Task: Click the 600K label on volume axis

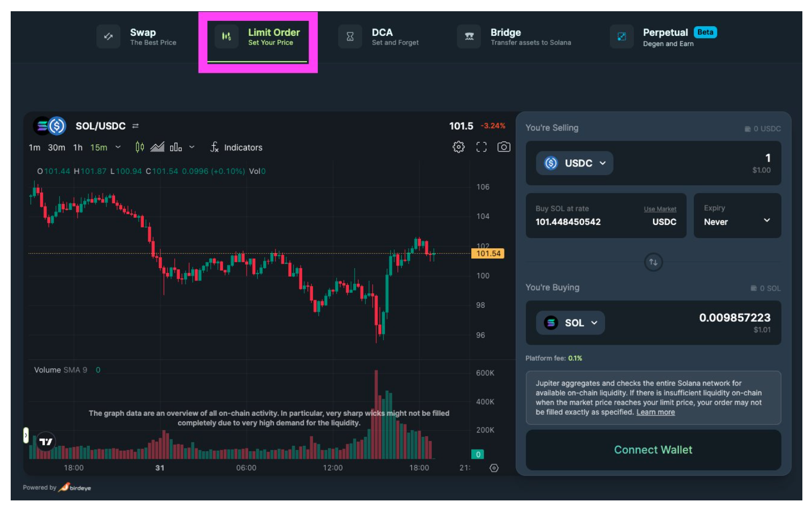Action: (485, 373)
